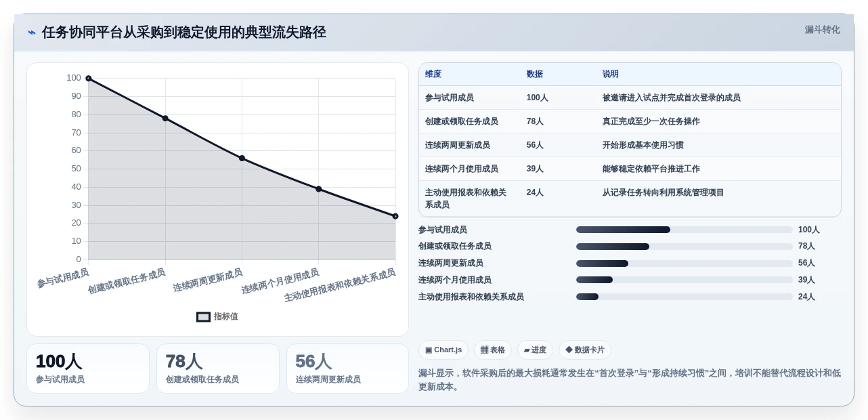868x420 pixels.
Task: Click the 数据 column header
Action: tap(535, 74)
